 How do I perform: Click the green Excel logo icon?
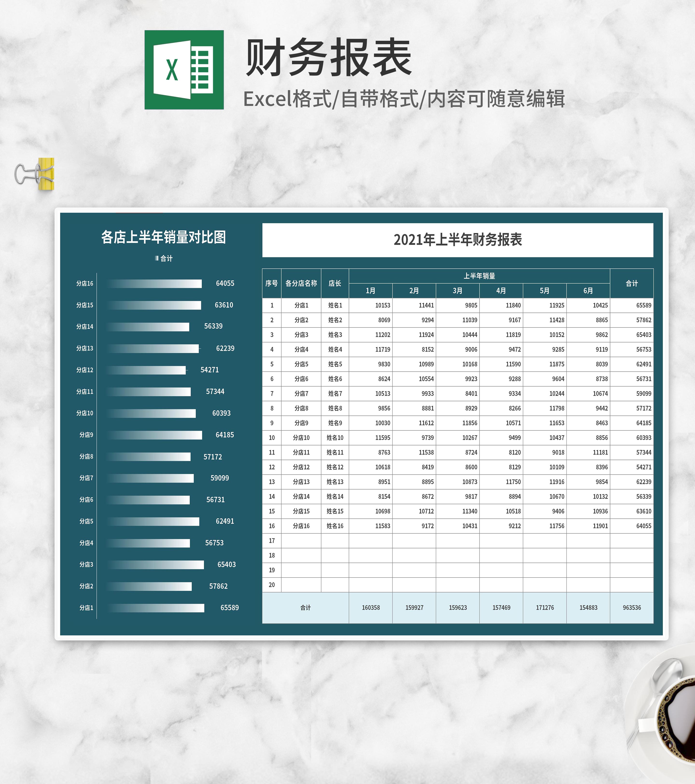(184, 70)
